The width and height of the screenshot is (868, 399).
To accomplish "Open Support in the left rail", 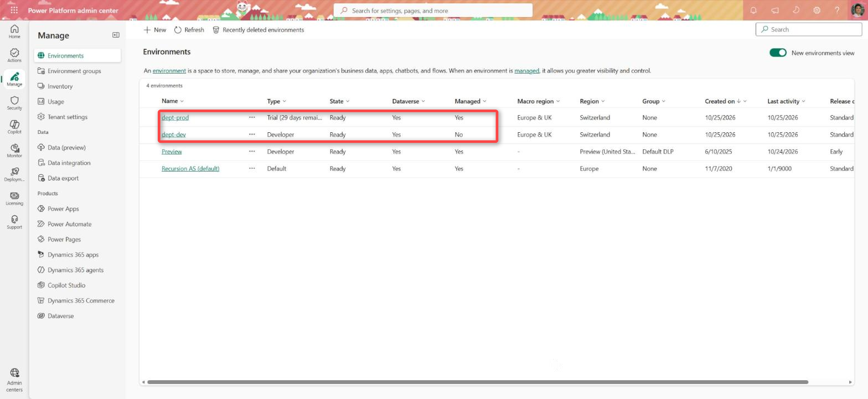I will pos(14,222).
